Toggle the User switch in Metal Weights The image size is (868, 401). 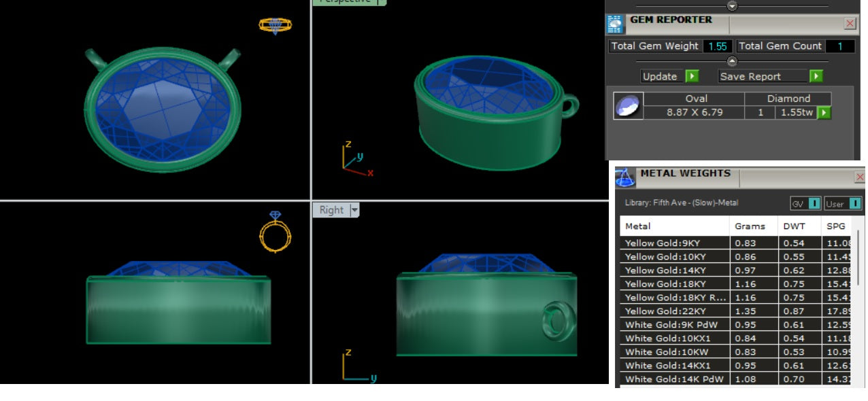pyautogui.click(x=854, y=204)
